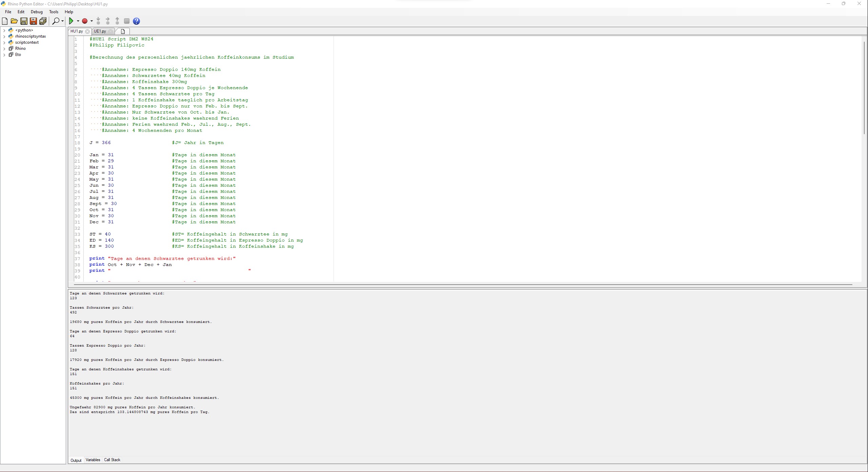The width and height of the screenshot is (868, 472).
Task: Select the Step Into debug icon
Action: (98, 21)
